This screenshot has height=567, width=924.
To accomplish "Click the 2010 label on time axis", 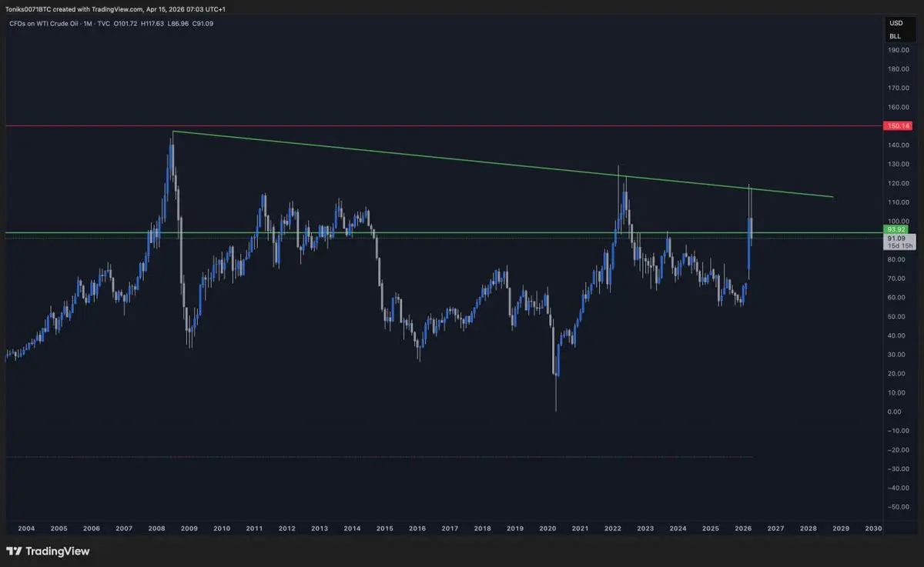I will coord(222,529).
